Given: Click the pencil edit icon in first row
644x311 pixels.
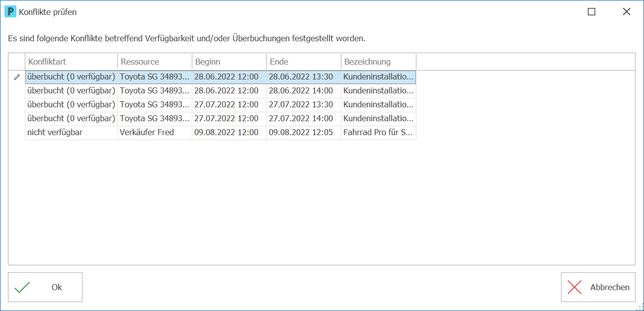Looking at the screenshot, I should click(17, 77).
